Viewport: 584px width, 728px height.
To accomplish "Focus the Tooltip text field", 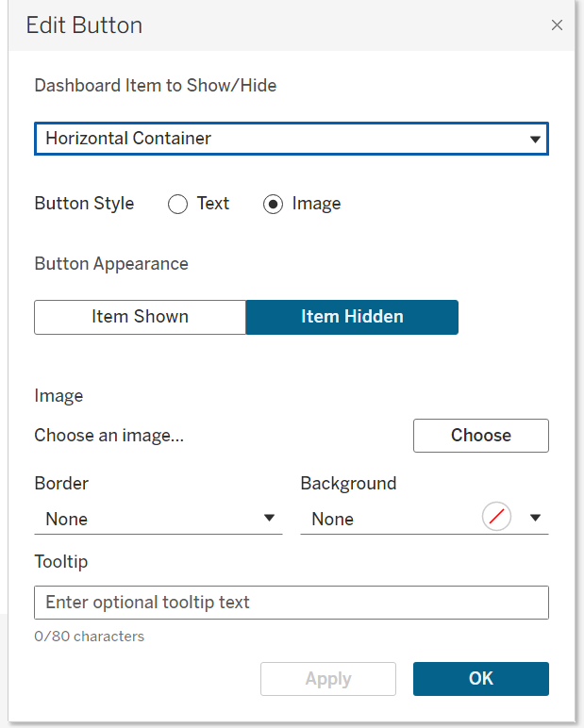I will (x=292, y=603).
